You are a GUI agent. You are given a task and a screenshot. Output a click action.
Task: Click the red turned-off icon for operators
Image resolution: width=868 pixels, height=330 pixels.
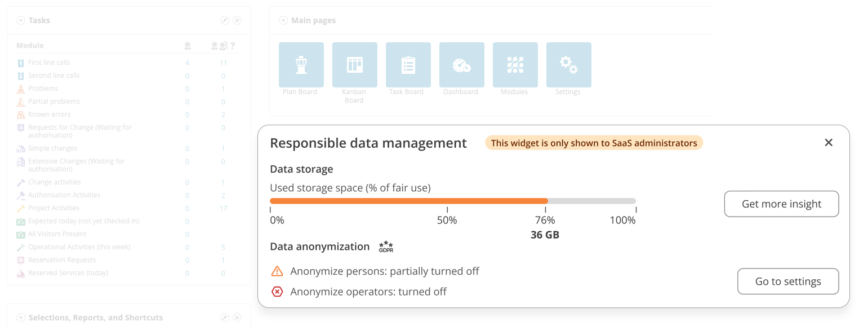tap(277, 292)
